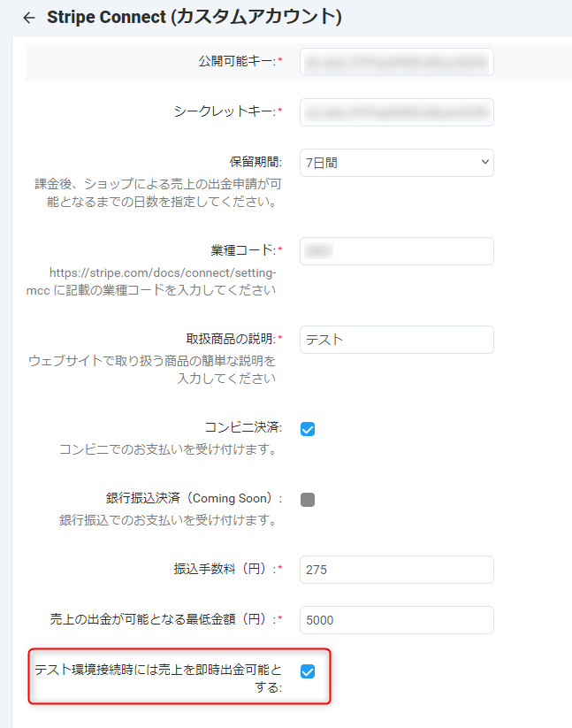Viewport: 572px width, 728px height.
Task: Click the back arrow beside Stripe Connect
Action: click(29, 18)
